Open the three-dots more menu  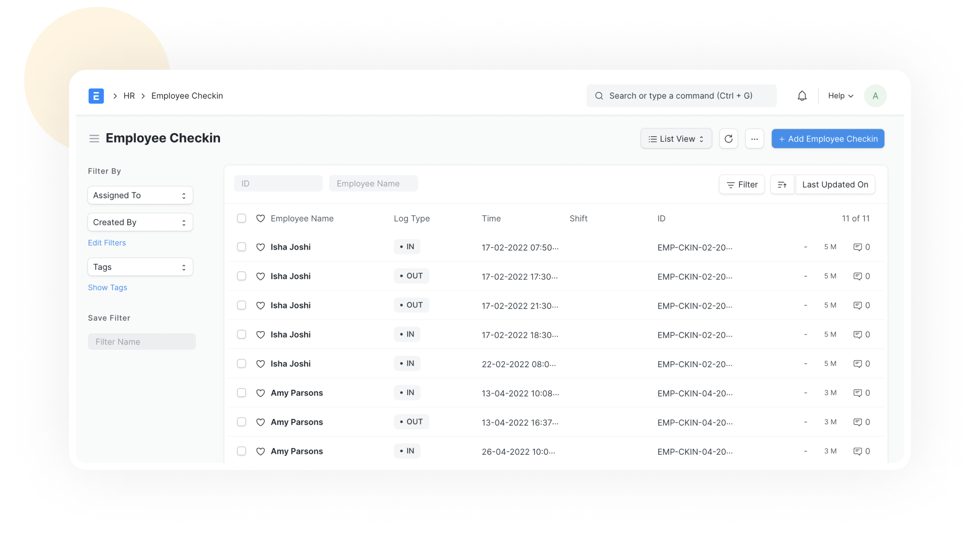754,139
